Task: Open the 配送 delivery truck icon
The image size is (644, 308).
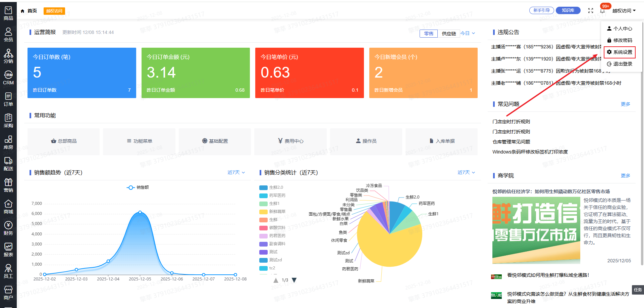Action: 8,164
